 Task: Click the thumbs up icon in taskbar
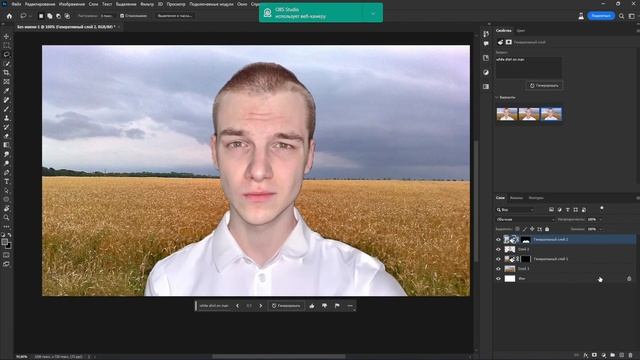312,306
